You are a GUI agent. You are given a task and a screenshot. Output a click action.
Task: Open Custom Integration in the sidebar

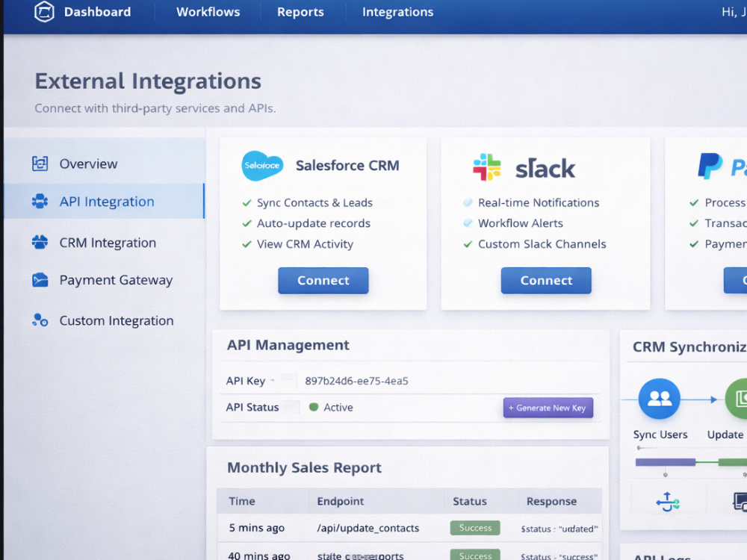tap(117, 320)
